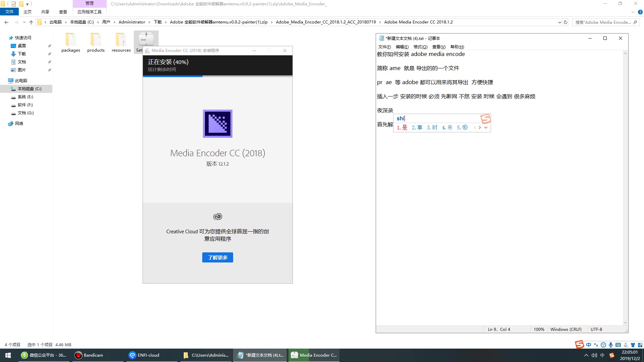Click the Sogou tray icon in taskbar
The height and width of the screenshot is (362, 644).
pos(611,355)
